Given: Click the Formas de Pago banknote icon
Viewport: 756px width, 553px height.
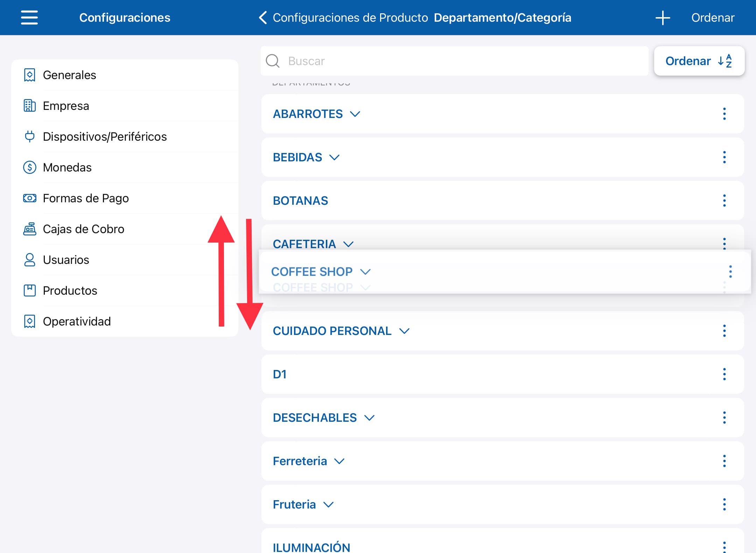Looking at the screenshot, I should (30, 198).
